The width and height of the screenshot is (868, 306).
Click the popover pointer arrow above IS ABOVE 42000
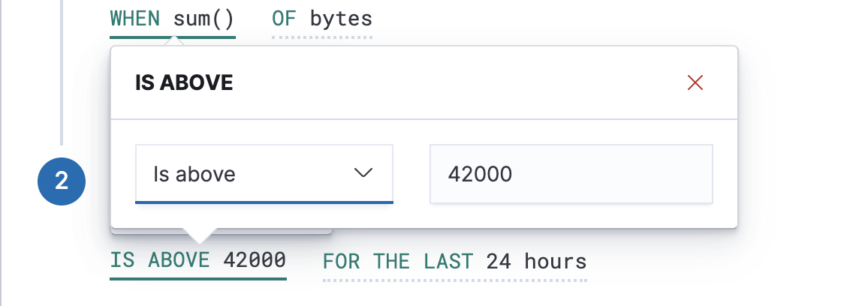click(x=198, y=235)
